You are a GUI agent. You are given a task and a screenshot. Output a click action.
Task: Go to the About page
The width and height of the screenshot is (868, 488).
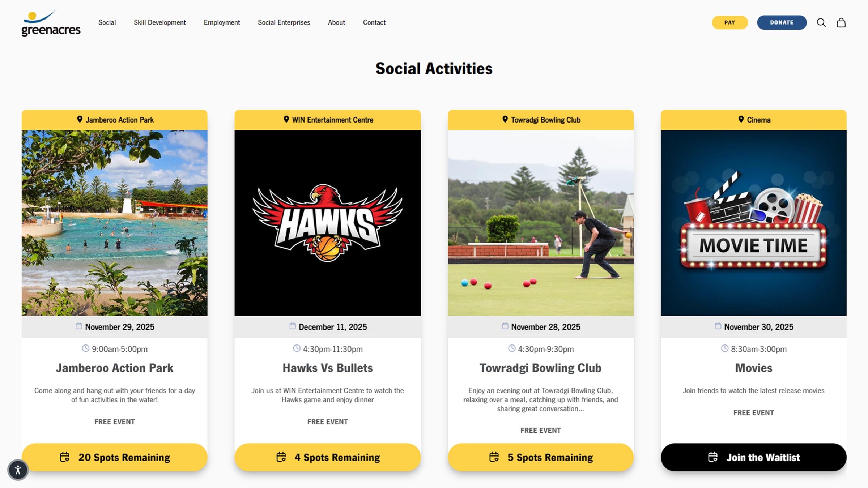pos(336,22)
